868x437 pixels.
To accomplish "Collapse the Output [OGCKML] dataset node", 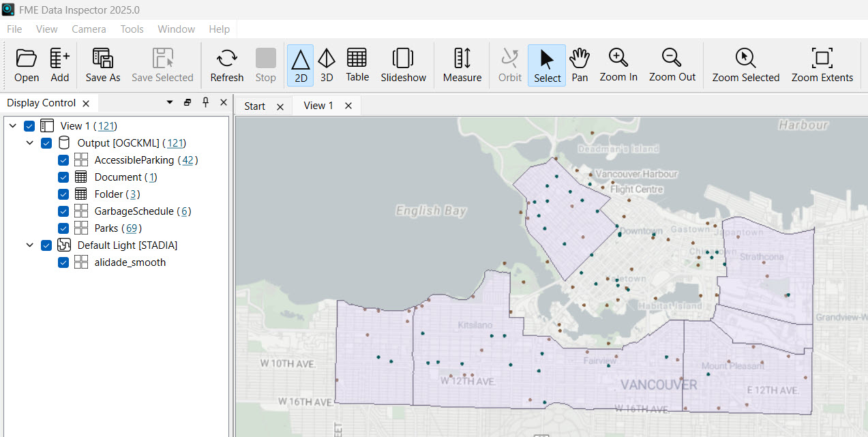I will tap(30, 143).
